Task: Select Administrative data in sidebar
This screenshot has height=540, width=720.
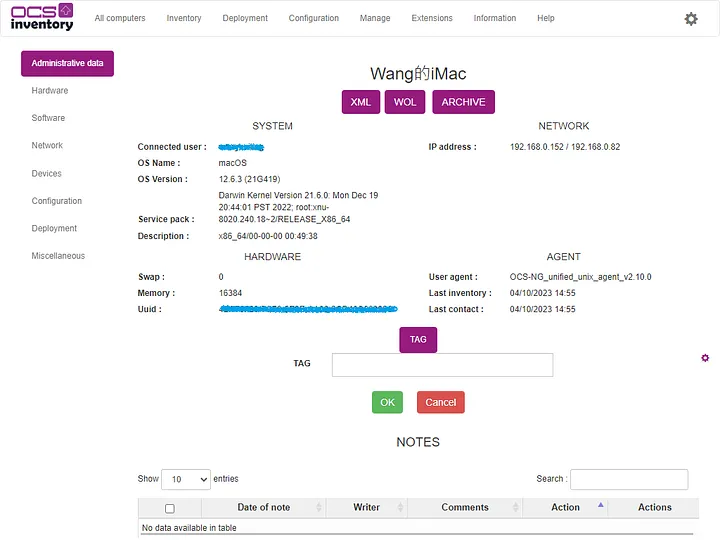Action: [x=68, y=63]
